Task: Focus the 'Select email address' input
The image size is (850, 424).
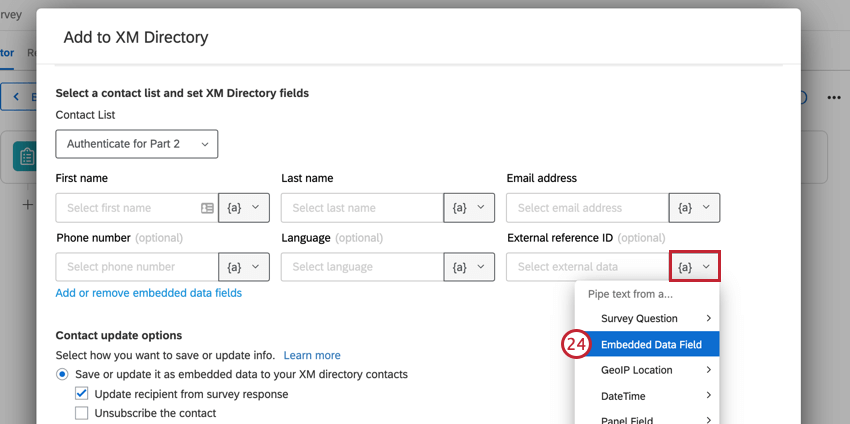Action: click(588, 208)
